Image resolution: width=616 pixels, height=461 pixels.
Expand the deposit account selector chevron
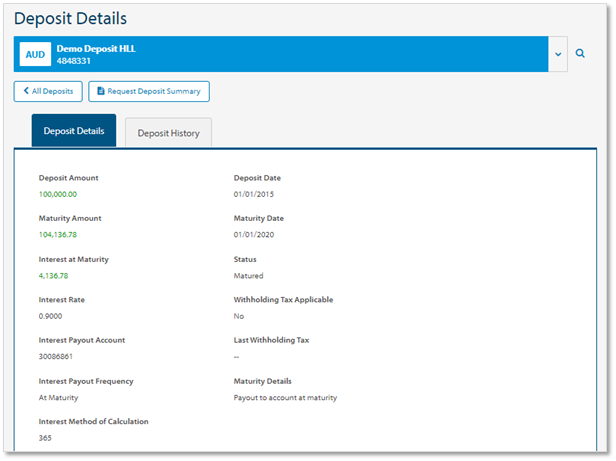point(558,54)
